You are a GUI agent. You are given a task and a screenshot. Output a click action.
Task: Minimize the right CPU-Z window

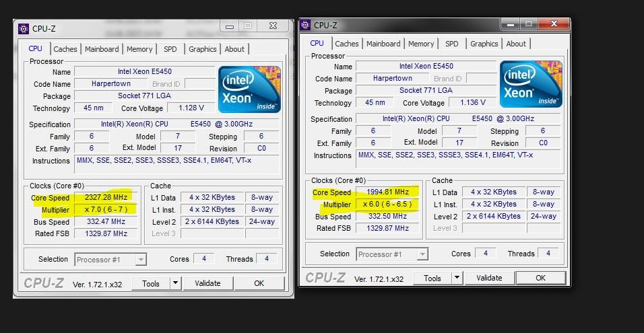click(x=511, y=24)
